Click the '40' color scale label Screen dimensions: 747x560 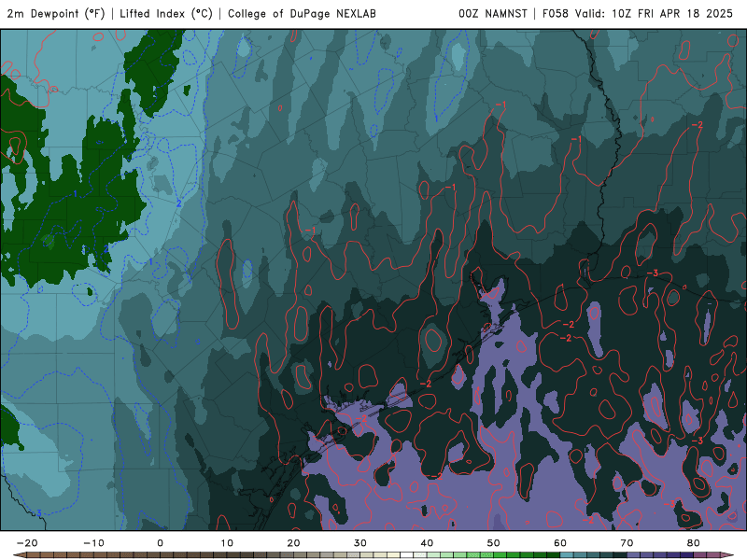pyautogui.click(x=427, y=543)
